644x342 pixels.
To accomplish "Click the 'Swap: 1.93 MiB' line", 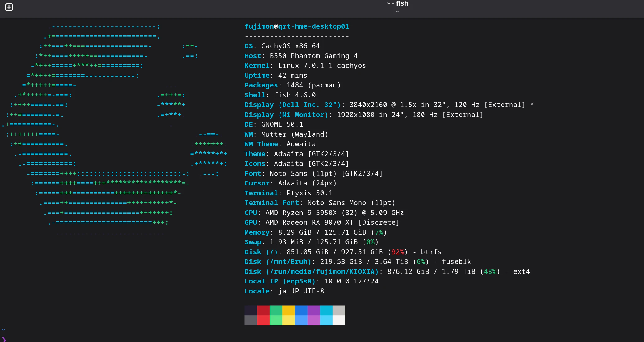I will click(x=311, y=242).
